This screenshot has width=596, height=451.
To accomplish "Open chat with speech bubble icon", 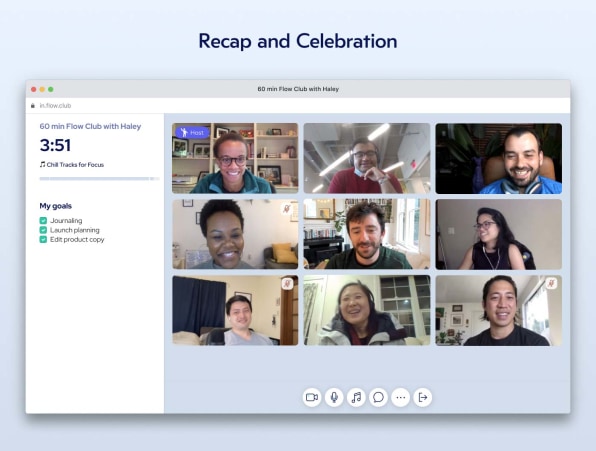I will (x=378, y=397).
